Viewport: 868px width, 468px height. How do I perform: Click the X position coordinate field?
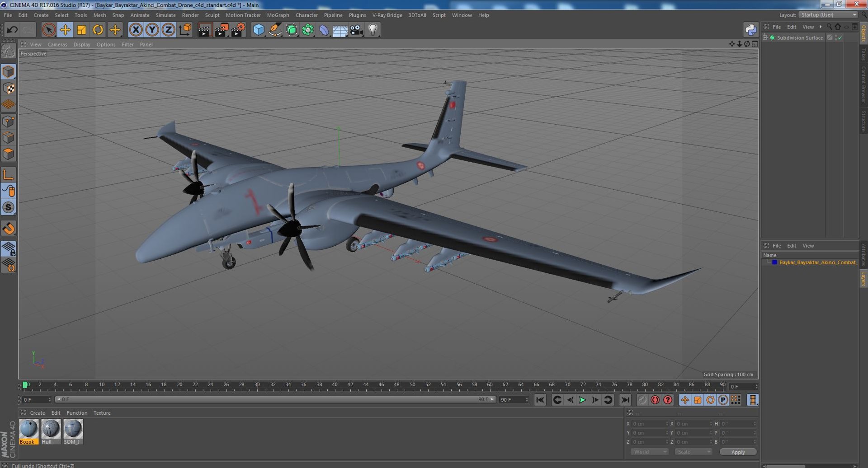point(649,424)
